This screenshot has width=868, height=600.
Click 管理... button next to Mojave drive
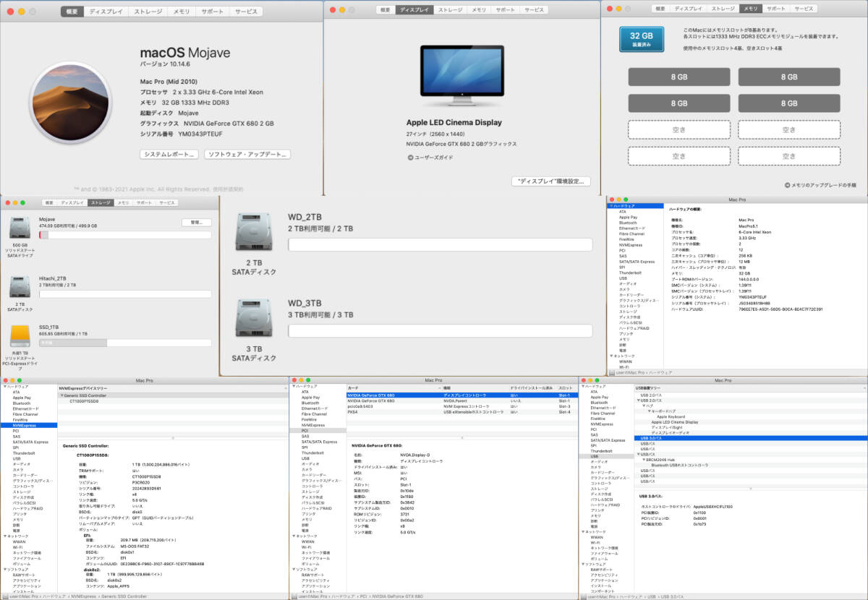(196, 223)
